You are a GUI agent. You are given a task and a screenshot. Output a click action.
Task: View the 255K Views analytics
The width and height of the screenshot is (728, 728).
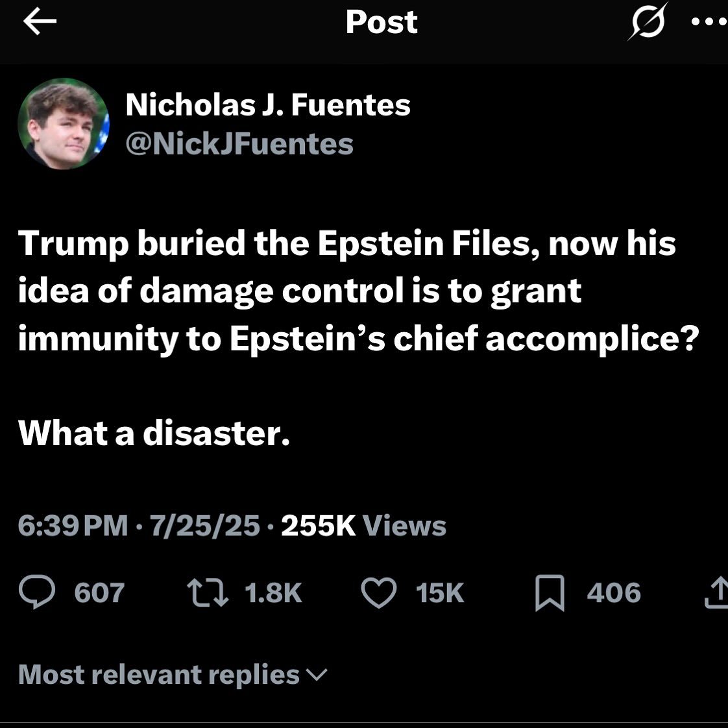363,526
